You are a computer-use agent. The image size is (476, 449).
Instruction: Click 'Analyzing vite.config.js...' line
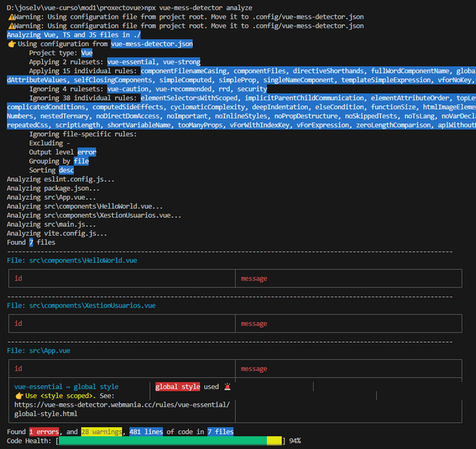point(57,233)
